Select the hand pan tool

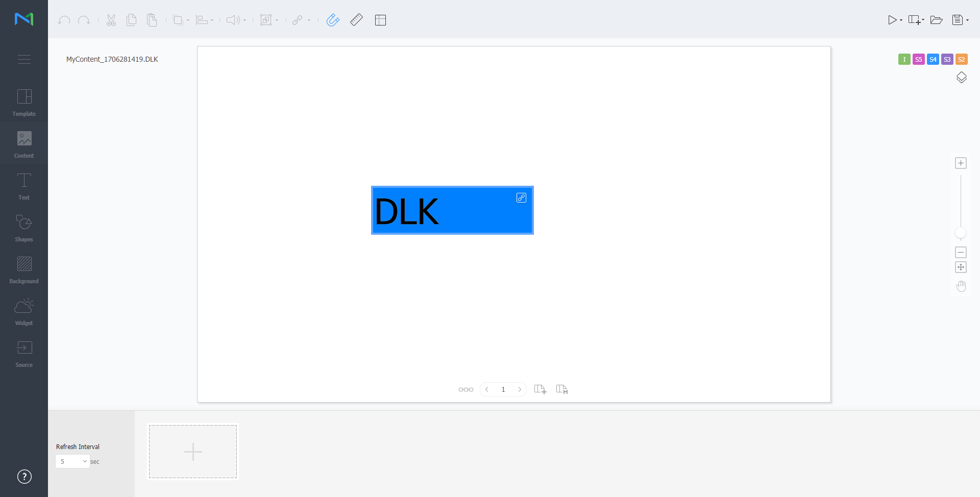[x=961, y=286]
